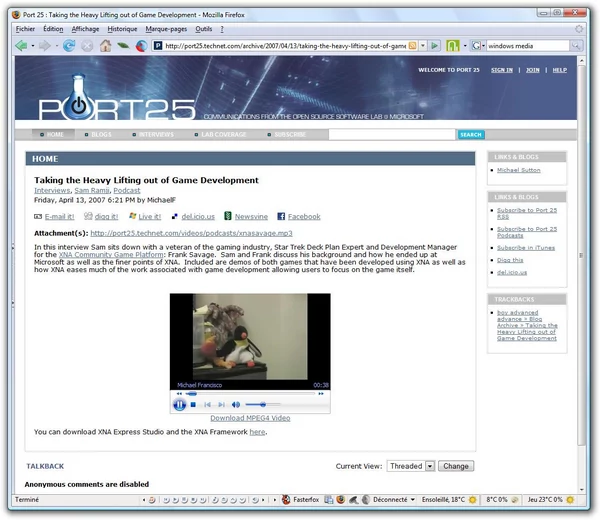Click the gray Forward arrow button

[45, 46]
